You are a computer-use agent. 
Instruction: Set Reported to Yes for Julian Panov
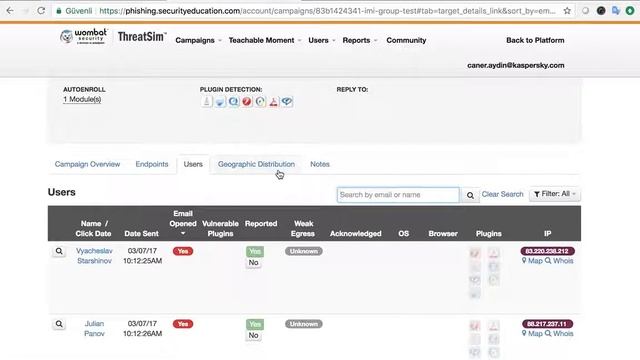pos(255,324)
